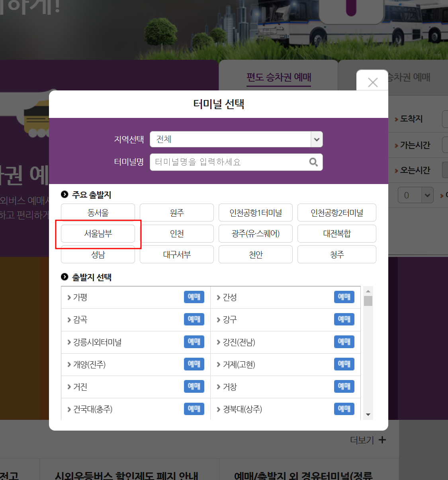Click 예매 button for 강릉시외터미널
This screenshot has height=480, width=448.
click(194, 342)
